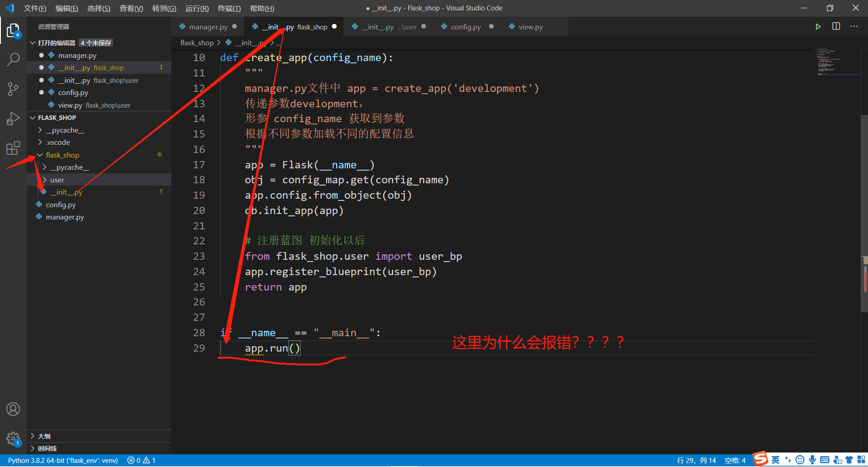This screenshot has width=868, height=467.
Task: Open the 帮助(H) menu
Action: pyautogui.click(x=262, y=8)
